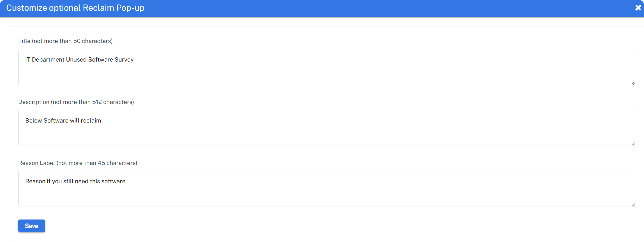Focus the Title text field
The width and height of the screenshot is (644, 242).
[x=326, y=67]
